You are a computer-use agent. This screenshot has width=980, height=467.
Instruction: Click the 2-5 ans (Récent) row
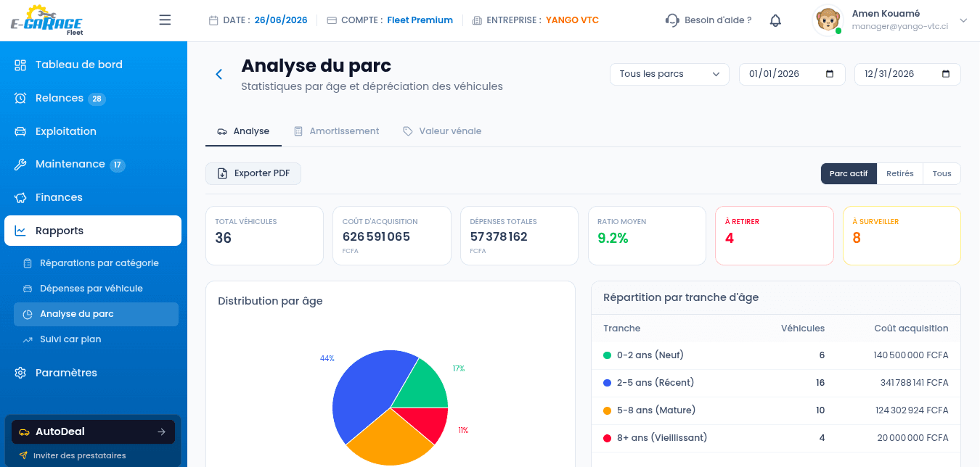point(776,383)
